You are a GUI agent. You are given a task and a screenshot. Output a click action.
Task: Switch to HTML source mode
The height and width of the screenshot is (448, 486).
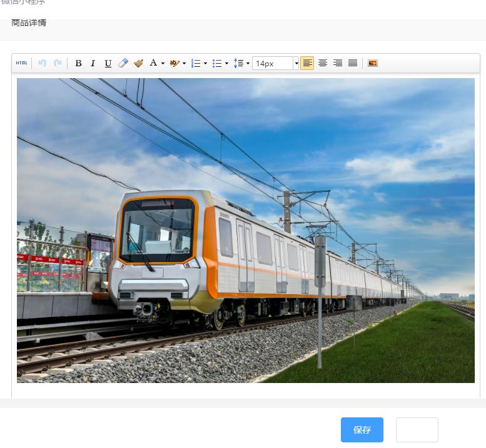(x=22, y=63)
